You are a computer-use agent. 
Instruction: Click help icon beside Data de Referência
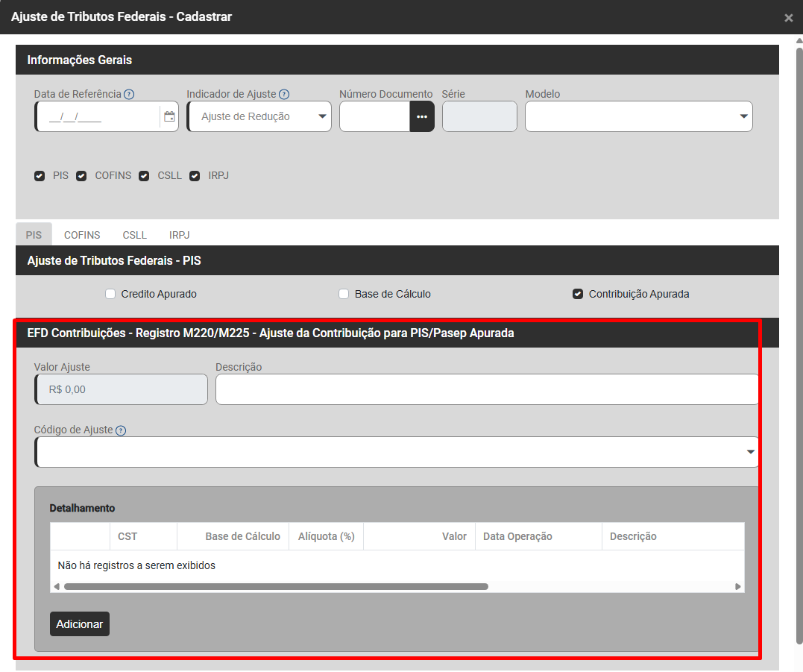click(x=129, y=94)
